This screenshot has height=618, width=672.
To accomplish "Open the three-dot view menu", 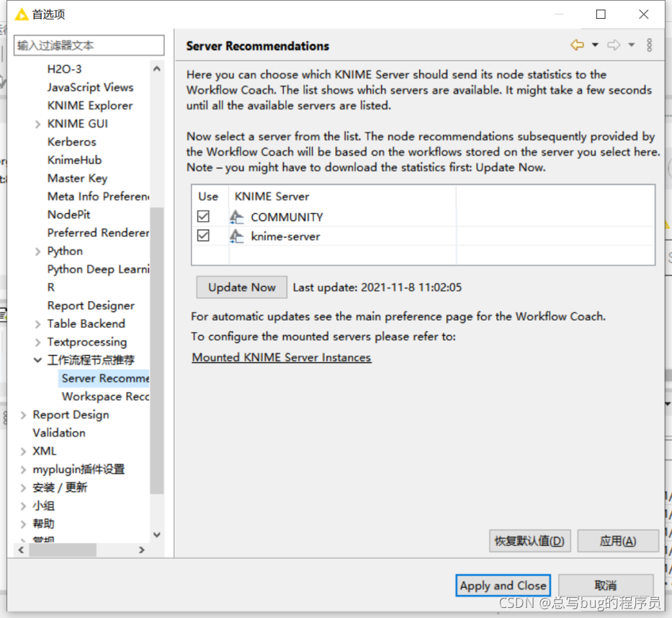I will coord(649,45).
